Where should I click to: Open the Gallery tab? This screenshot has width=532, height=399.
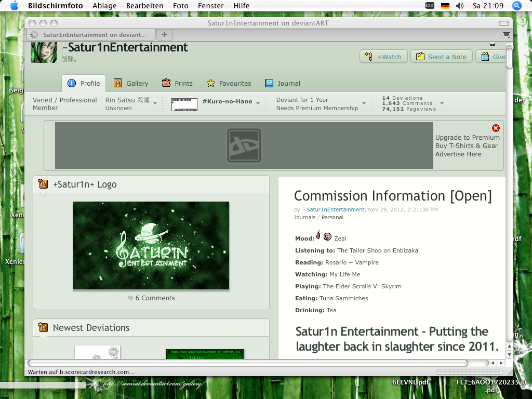pyautogui.click(x=131, y=83)
